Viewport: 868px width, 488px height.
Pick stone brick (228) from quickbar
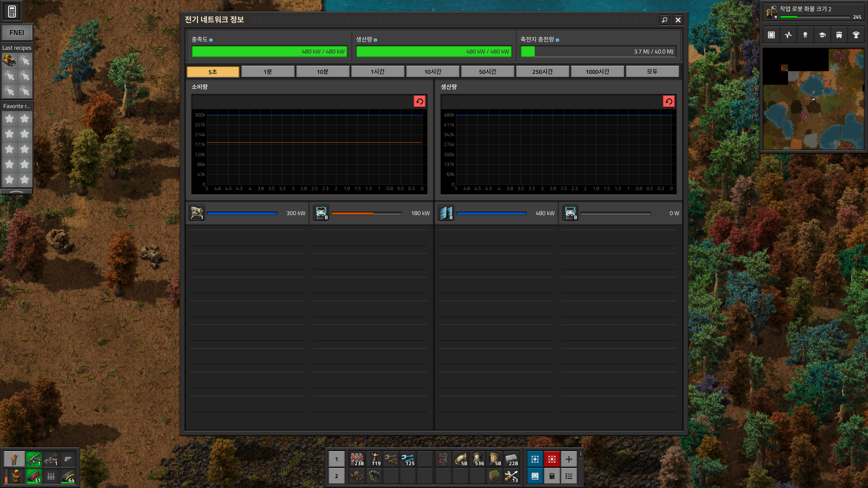point(511,459)
